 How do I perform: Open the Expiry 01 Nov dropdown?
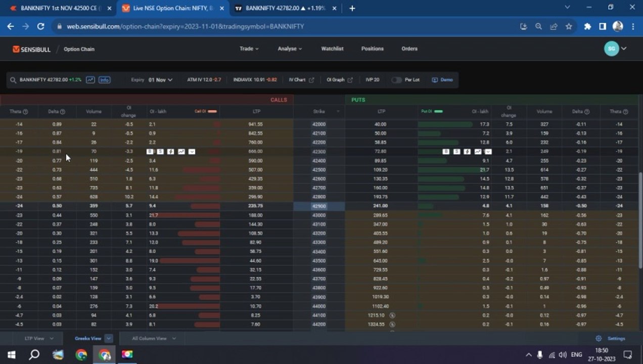160,80
